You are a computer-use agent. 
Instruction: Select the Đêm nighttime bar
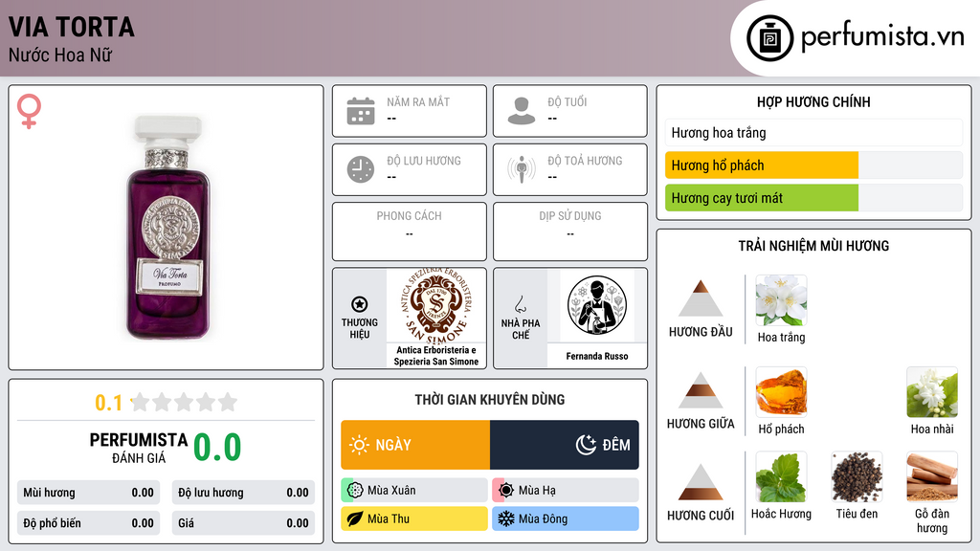[x=565, y=445]
